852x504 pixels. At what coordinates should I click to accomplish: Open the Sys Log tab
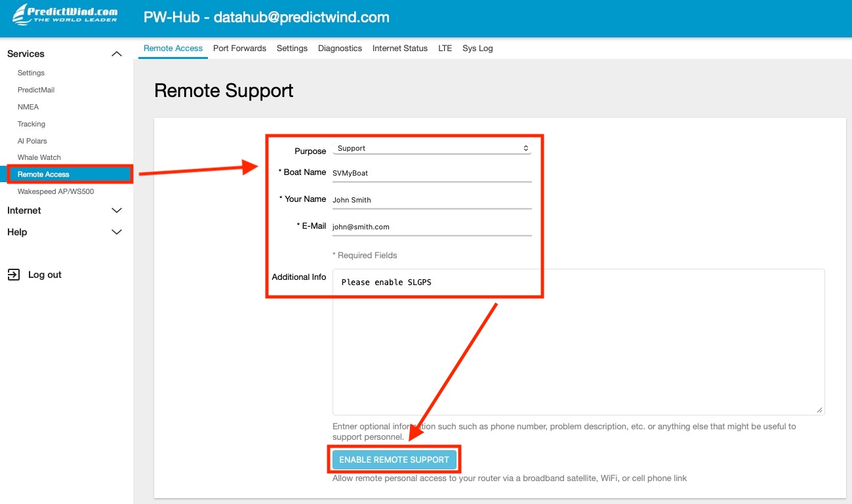477,48
